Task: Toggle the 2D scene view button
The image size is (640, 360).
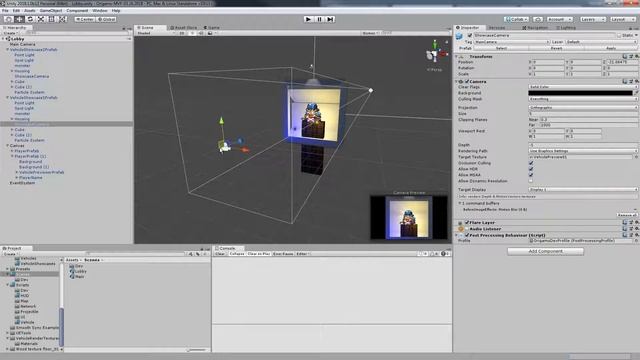Action: pos(182,33)
